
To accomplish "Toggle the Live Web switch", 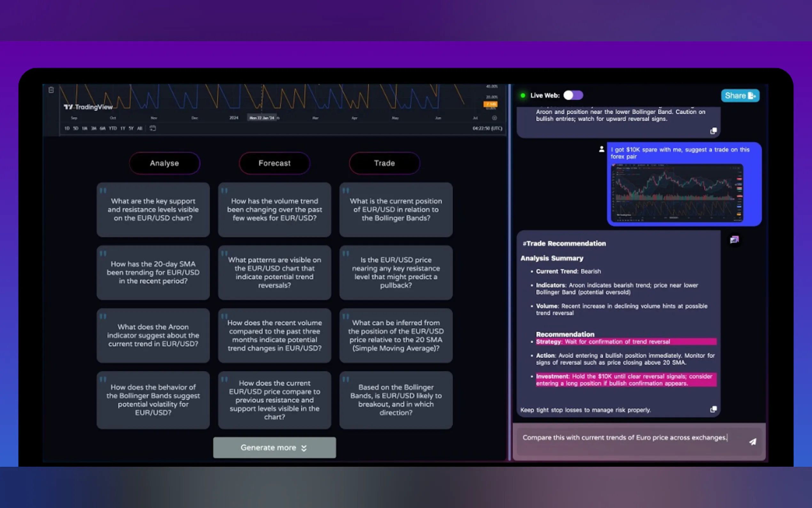I will [x=573, y=95].
